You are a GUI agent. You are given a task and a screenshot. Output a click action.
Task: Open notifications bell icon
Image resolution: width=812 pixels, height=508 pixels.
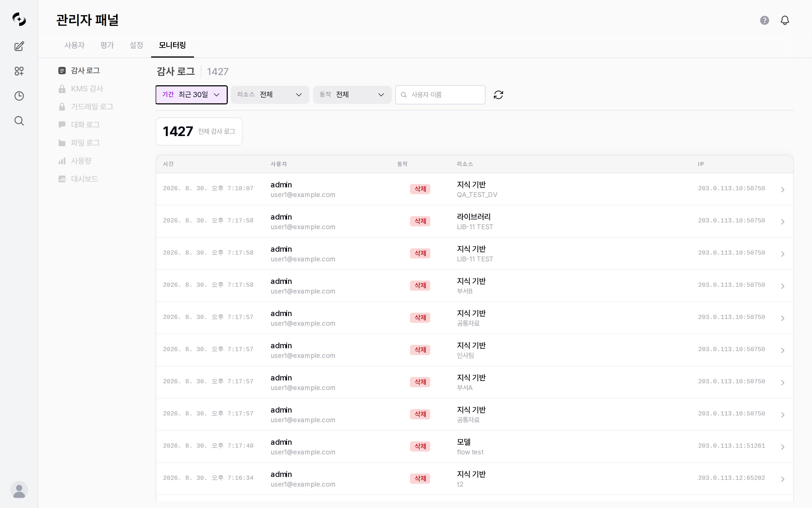785,20
